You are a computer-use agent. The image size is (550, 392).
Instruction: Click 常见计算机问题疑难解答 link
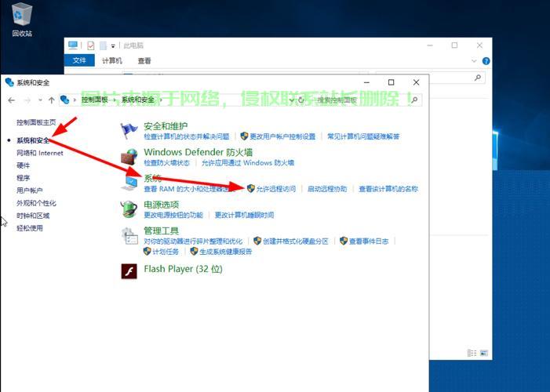(x=363, y=136)
